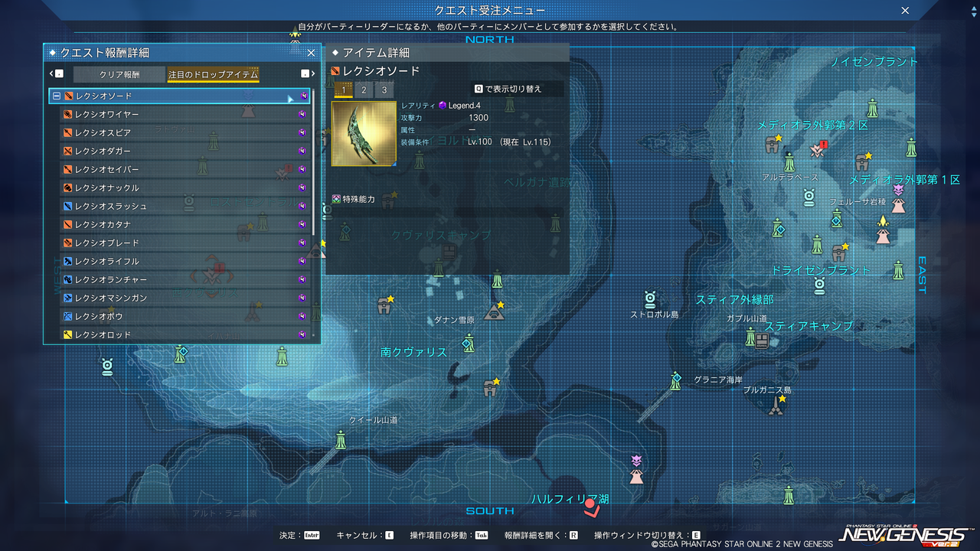Click the shop icon at スティアキャンプ
This screenshot has width=980, height=551.
click(762, 341)
